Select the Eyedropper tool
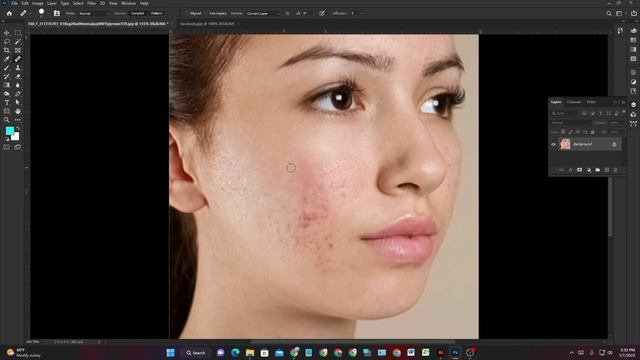Viewport: 640px width, 360px height. (7, 59)
